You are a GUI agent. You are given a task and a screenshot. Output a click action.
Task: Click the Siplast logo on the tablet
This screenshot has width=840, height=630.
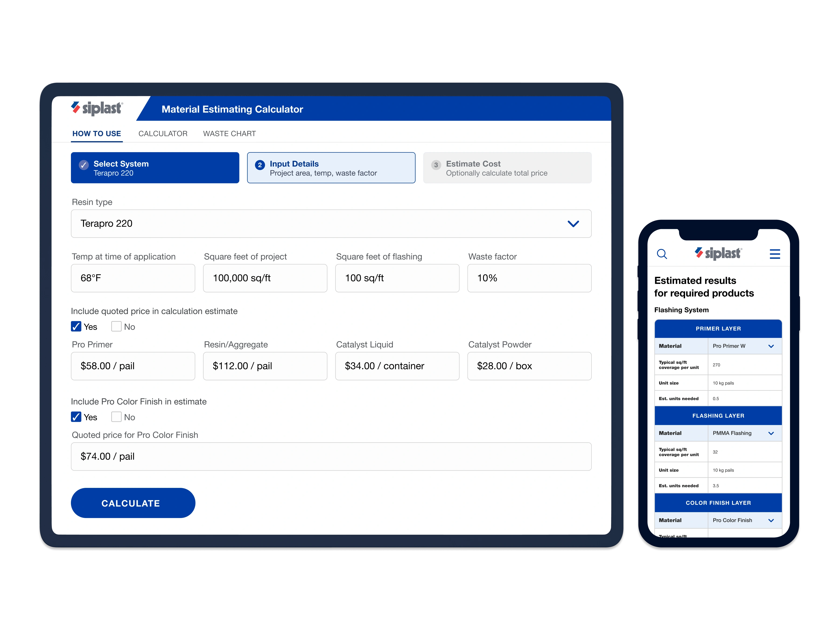(97, 108)
